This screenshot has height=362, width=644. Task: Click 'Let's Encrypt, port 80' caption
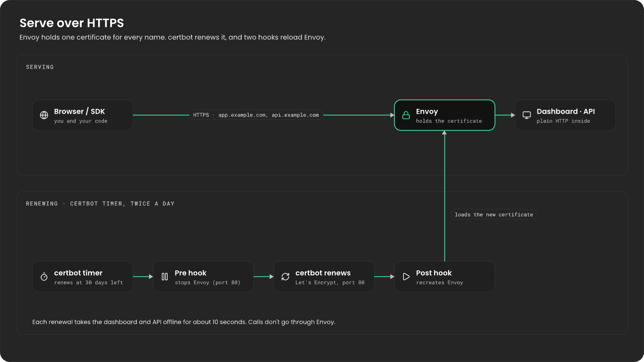[330, 282]
